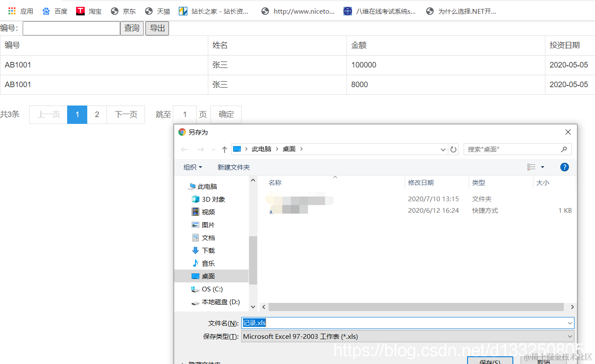Open the 站长之家 bookmark
Image resolution: width=595 pixels, height=364 pixels.
coord(213,11)
